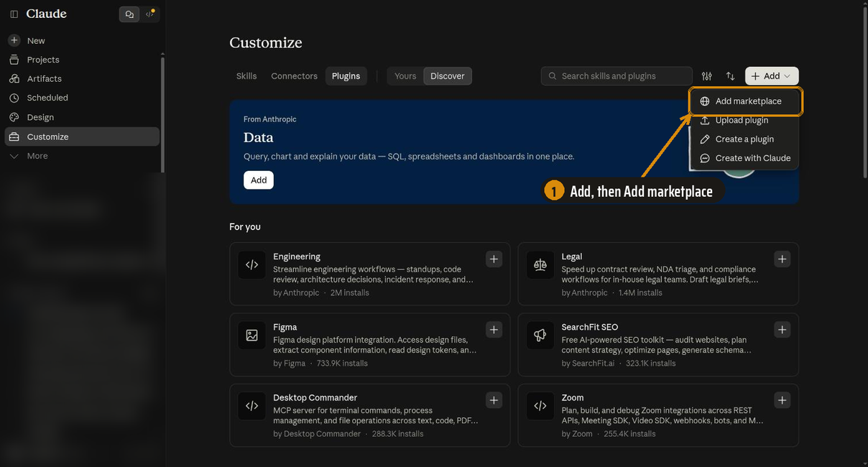
Task: Open the SearchFit SEO plugin title
Action: [x=590, y=327]
